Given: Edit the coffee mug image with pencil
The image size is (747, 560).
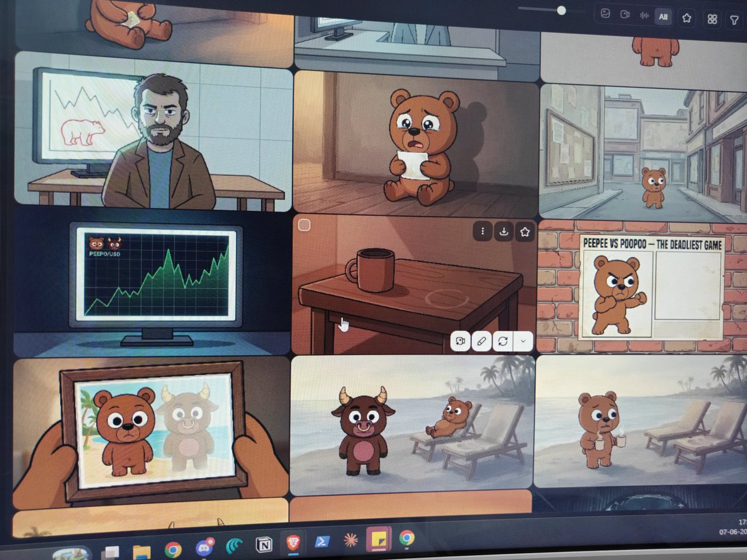Looking at the screenshot, I should click(x=481, y=341).
